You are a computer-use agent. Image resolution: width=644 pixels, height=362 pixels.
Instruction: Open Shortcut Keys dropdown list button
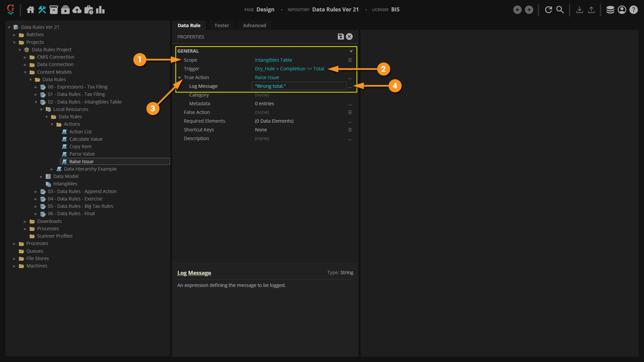point(350,130)
